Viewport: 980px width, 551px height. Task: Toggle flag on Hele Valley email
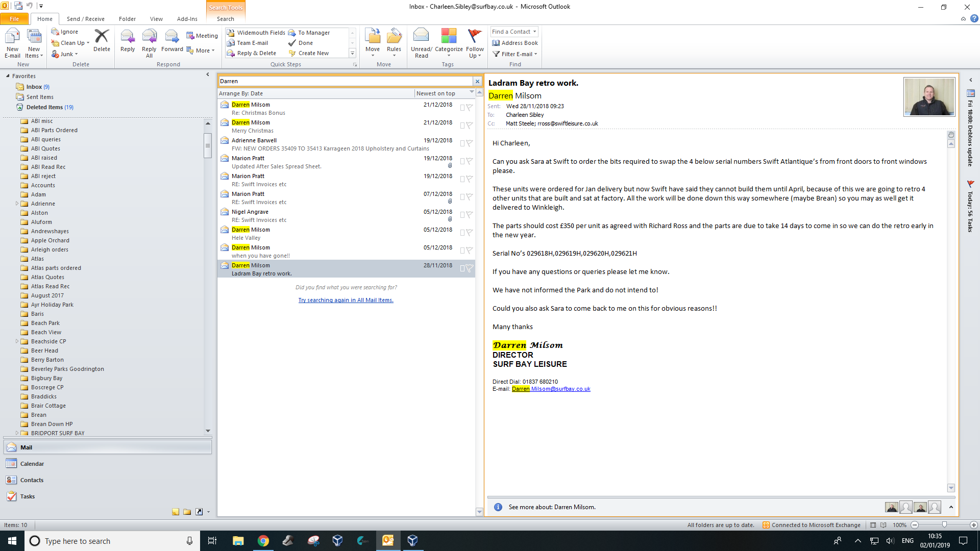pyautogui.click(x=470, y=232)
